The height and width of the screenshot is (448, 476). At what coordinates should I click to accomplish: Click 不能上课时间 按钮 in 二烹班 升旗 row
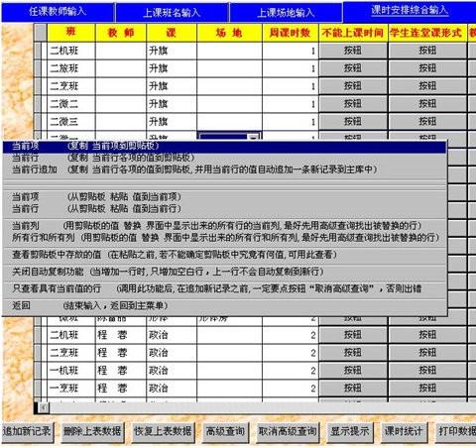point(353,86)
